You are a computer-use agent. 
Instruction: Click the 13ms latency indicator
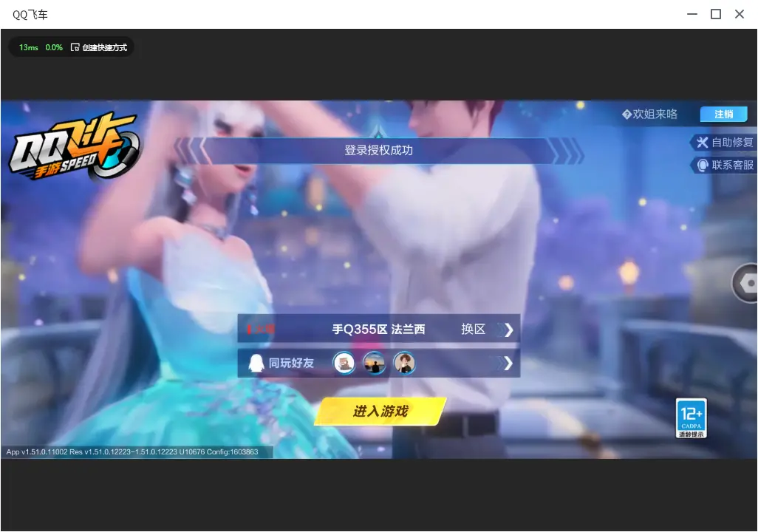point(29,47)
